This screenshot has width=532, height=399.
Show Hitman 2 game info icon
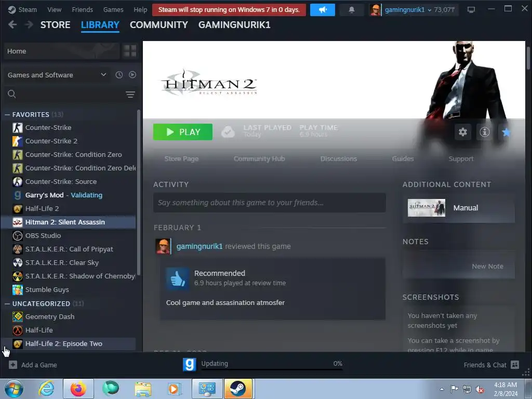tap(485, 131)
